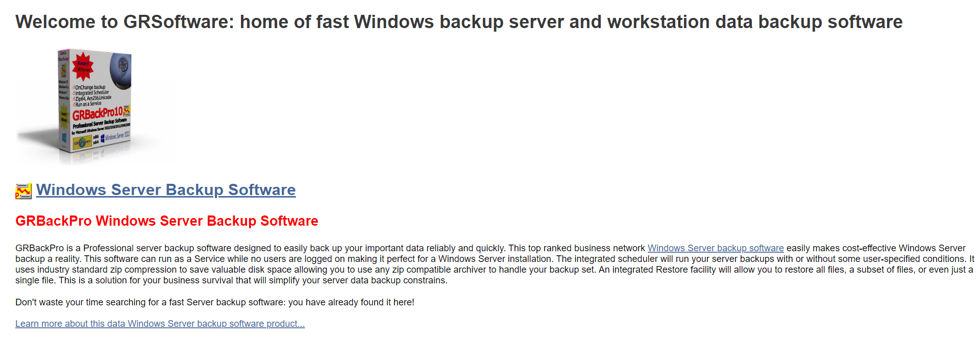Image resolution: width=980 pixels, height=337 pixels.
Task: Click the Welcome to GRSoftware page title
Action: 459,22
